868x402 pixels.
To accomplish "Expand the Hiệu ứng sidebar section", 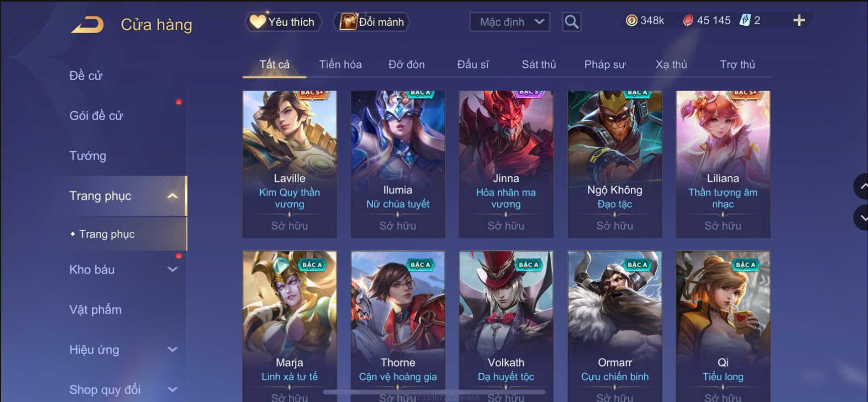I will 172,350.
